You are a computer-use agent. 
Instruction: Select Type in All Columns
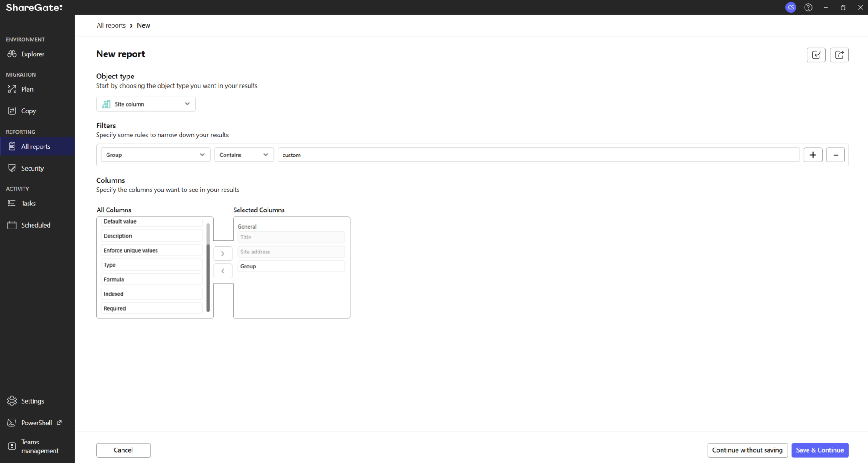(x=151, y=265)
